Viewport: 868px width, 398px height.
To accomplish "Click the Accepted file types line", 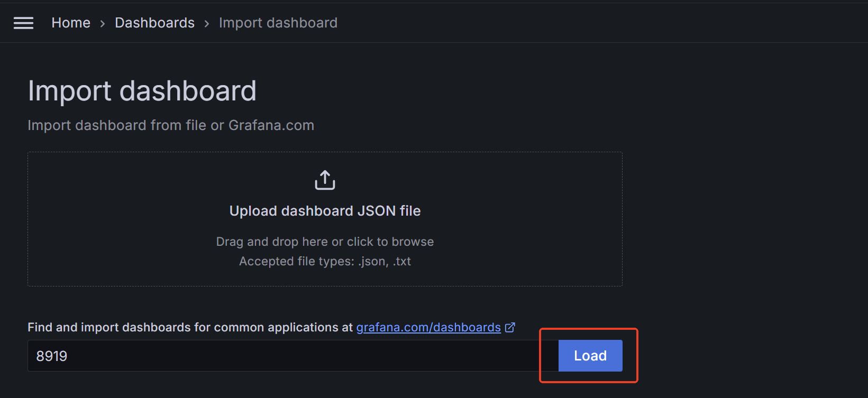I will click(325, 261).
